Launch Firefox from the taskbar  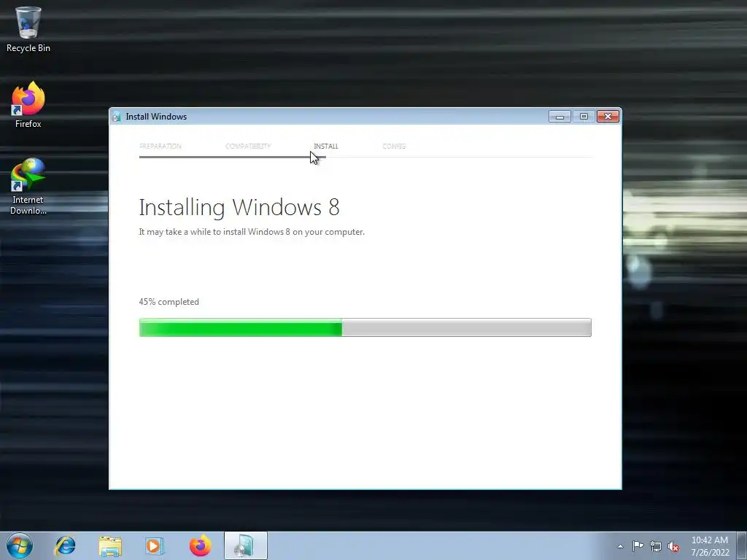[200, 545]
